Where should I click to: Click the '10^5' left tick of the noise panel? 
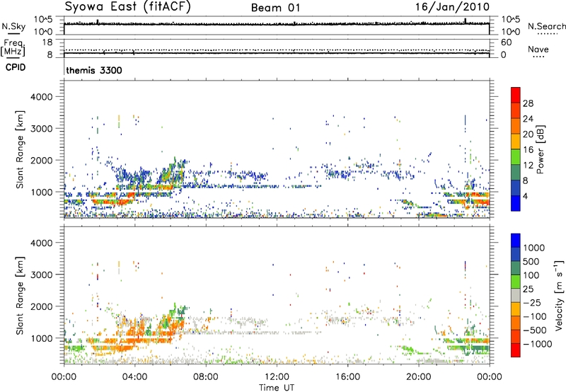(x=43, y=20)
